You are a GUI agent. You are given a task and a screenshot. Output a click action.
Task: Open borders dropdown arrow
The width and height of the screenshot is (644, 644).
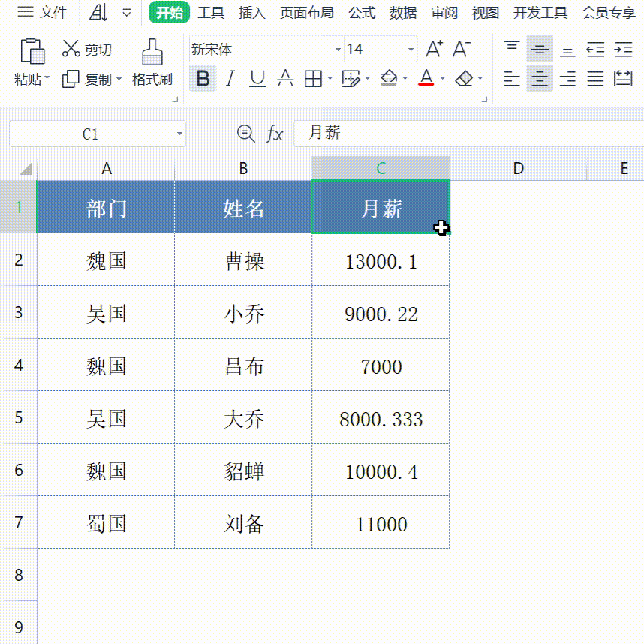tap(330, 78)
